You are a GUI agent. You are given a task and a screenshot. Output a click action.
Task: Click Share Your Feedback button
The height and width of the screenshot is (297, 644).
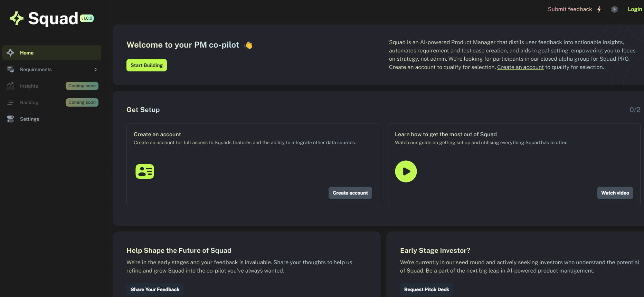point(155,289)
